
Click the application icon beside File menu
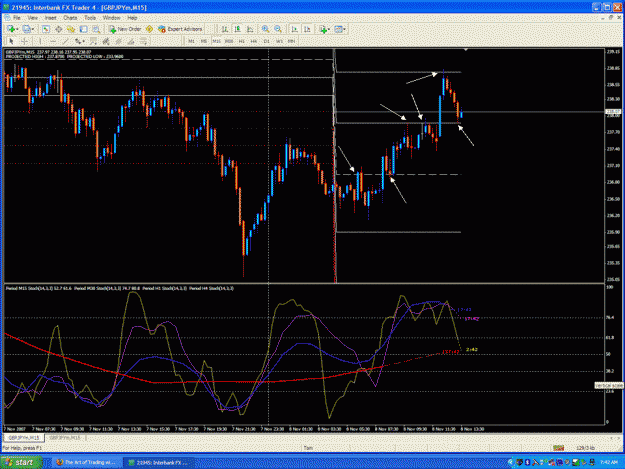click(7, 18)
